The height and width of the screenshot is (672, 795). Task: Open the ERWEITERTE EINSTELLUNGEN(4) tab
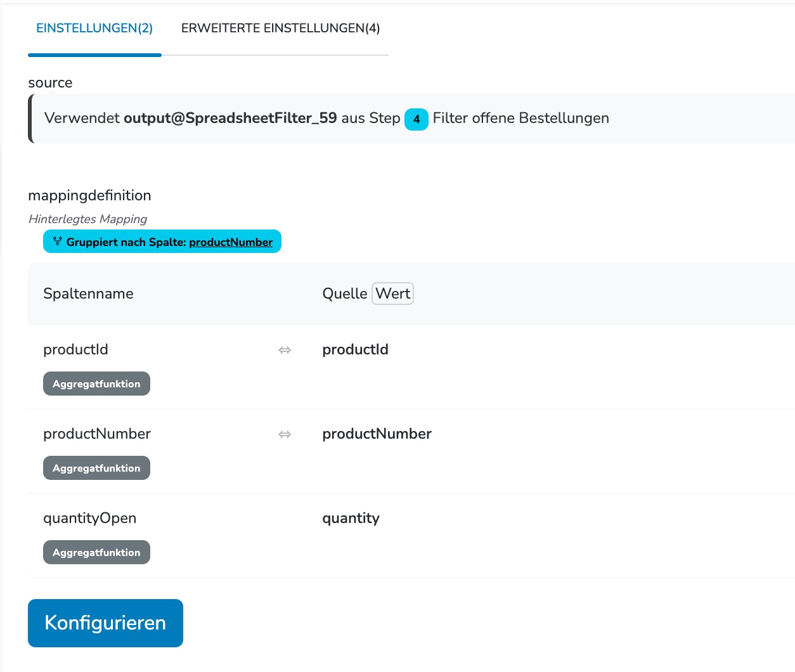[280, 29]
